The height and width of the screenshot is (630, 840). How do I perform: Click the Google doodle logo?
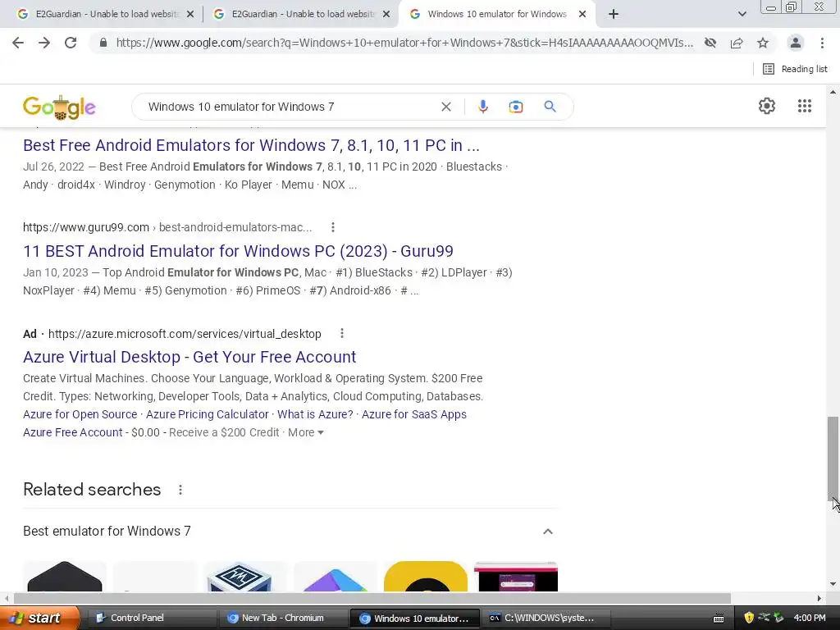click(59, 107)
